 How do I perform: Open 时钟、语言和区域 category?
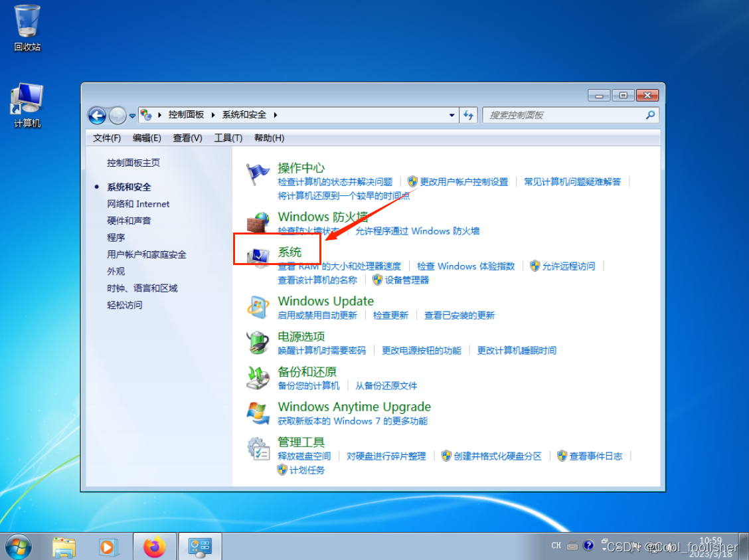point(142,288)
